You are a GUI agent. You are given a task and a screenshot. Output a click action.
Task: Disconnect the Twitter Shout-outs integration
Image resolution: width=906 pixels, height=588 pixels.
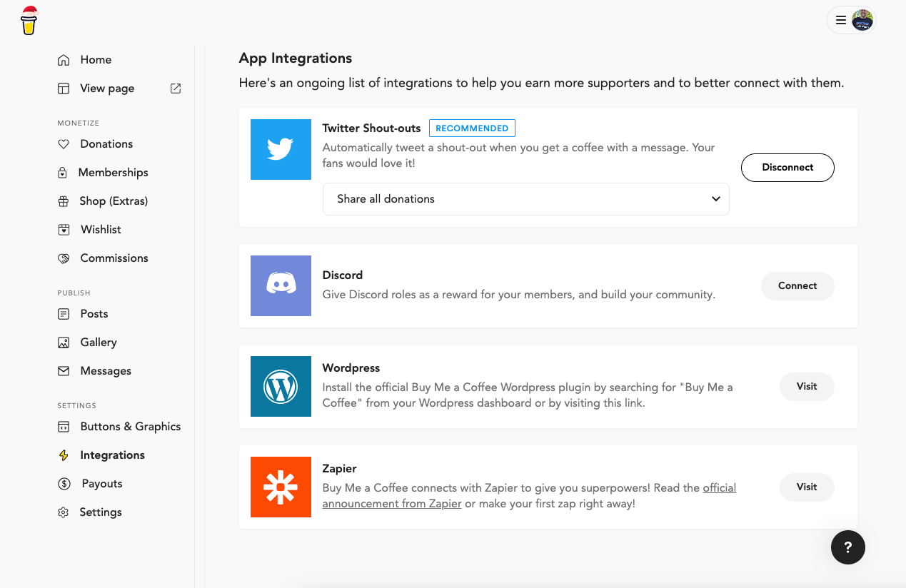pyautogui.click(x=787, y=168)
